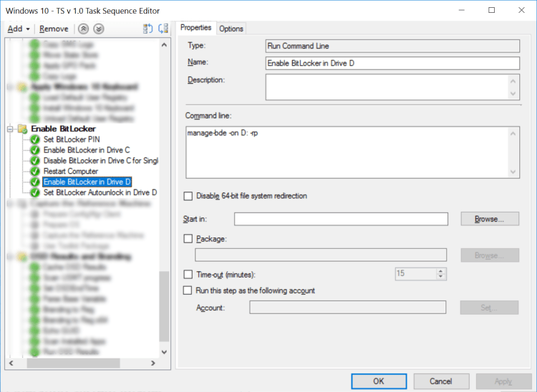This screenshot has width=537, height=392.
Task: Click into the Start in text field
Action: (341, 219)
